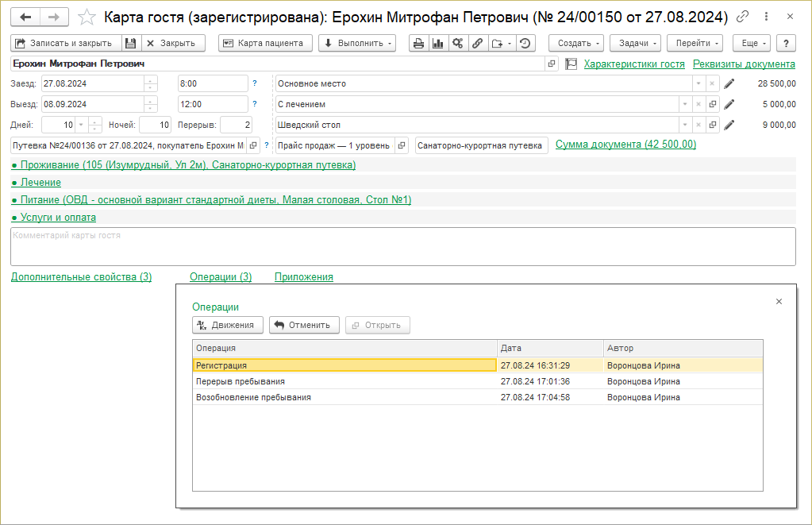Open the Сумма документа (42 500,00) link
The height and width of the screenshot is (525, 812).
(625, 145)
